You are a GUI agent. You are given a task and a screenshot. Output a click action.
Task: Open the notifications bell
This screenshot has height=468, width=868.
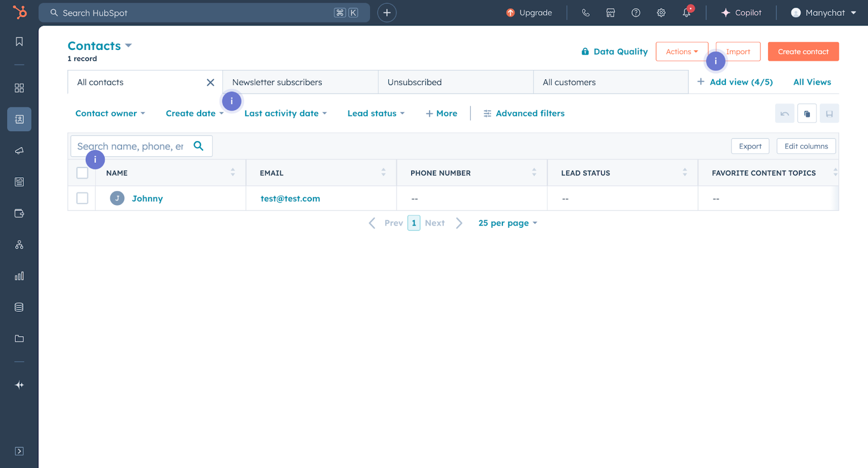(686, 12)
